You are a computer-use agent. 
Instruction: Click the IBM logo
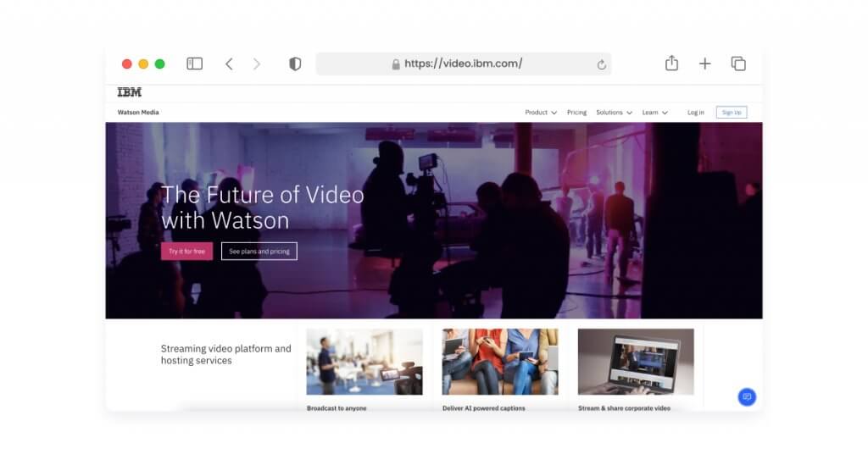pyautogui.click(x=130, y=92)
